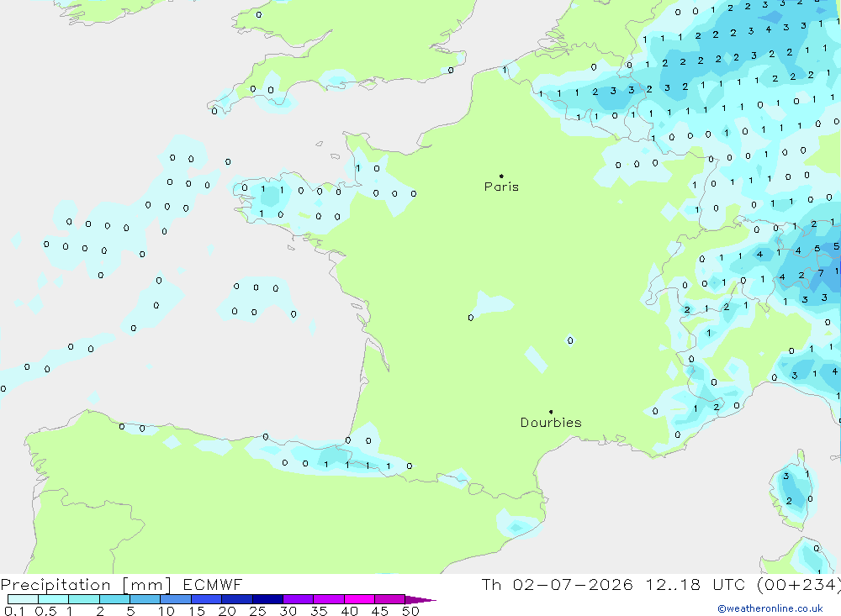The height and width of the screenshot is (616, 841).
Task: Click the date text 02-07-2026
Action: [572, 585]
